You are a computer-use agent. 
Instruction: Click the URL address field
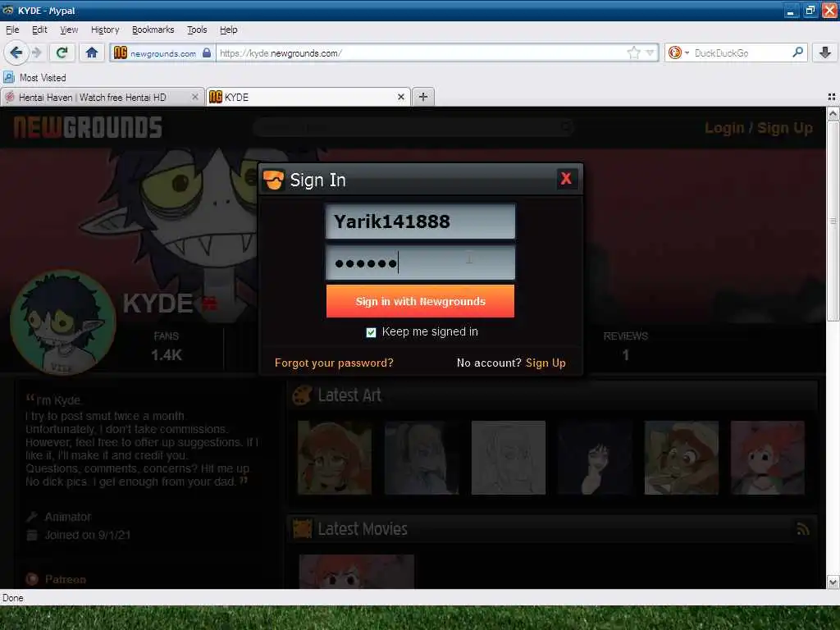tap(421, 53)
